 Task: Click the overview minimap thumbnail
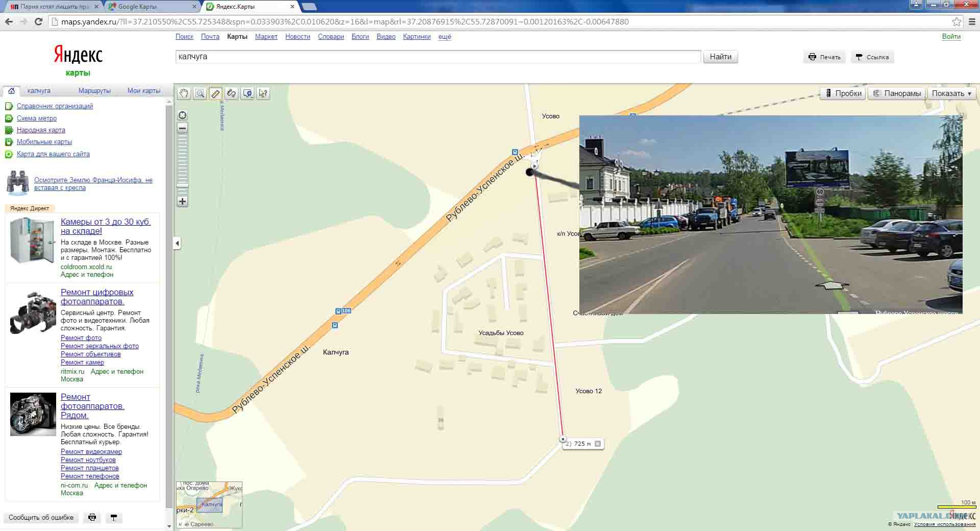(x=209, y=504)
